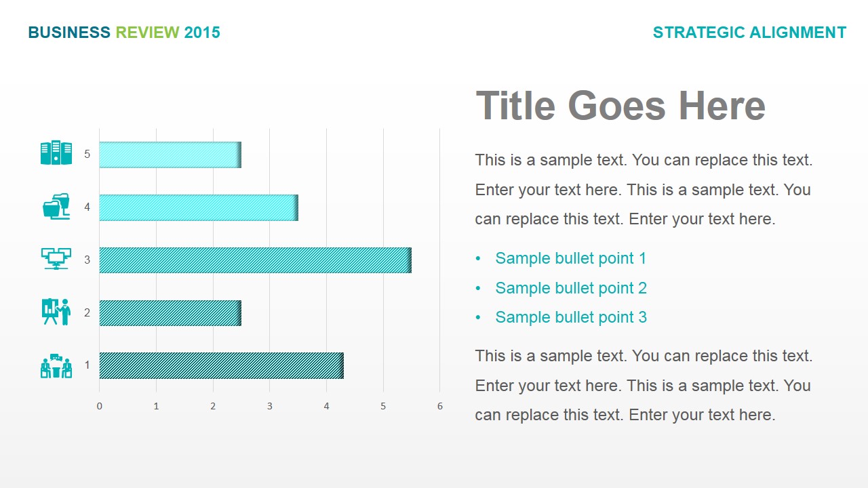The image size is (868, 488).
Task: Select the longest bar in category 3
Action: point(255,260)
